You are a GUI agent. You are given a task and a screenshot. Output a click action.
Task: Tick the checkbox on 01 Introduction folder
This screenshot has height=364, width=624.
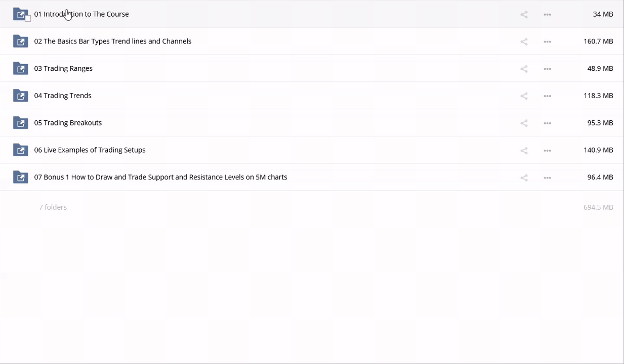28,19
